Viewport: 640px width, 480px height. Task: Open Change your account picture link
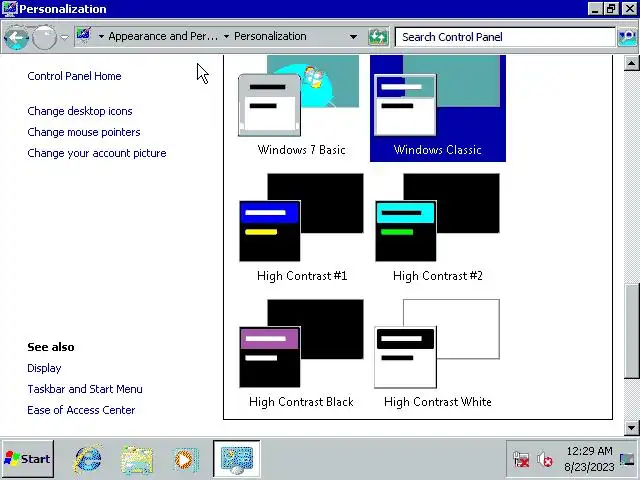(x=97, y=153)
